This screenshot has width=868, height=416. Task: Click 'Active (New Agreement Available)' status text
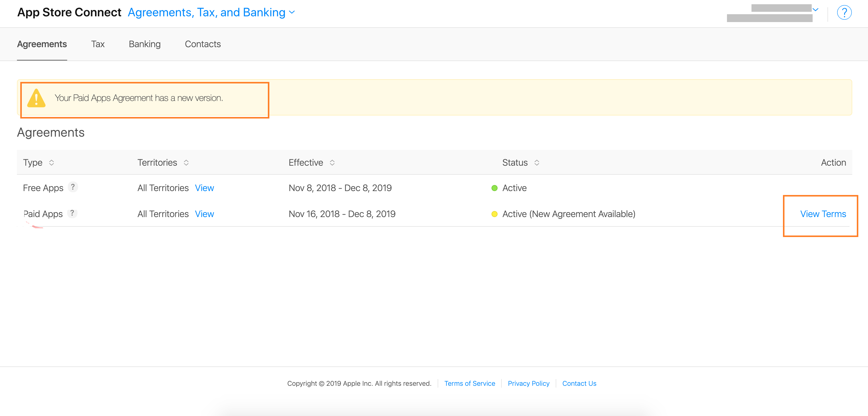pyautogui.click(x=569, y=214)
